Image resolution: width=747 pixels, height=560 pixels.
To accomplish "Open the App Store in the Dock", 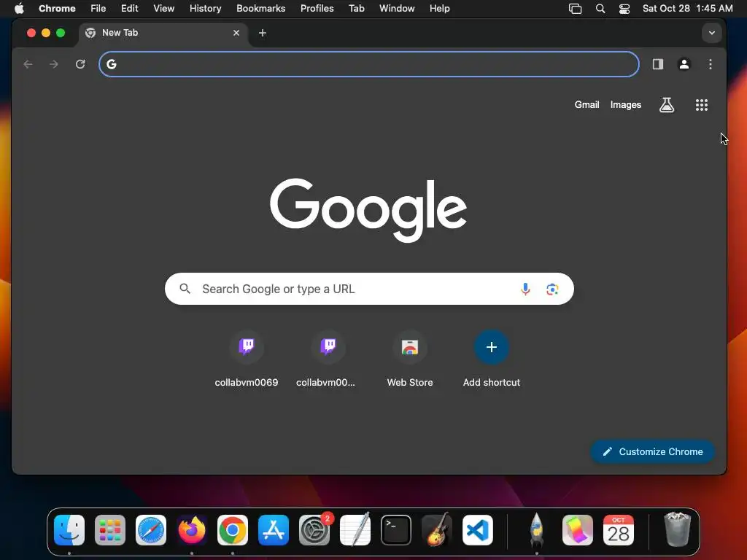I will coord(274,530).
